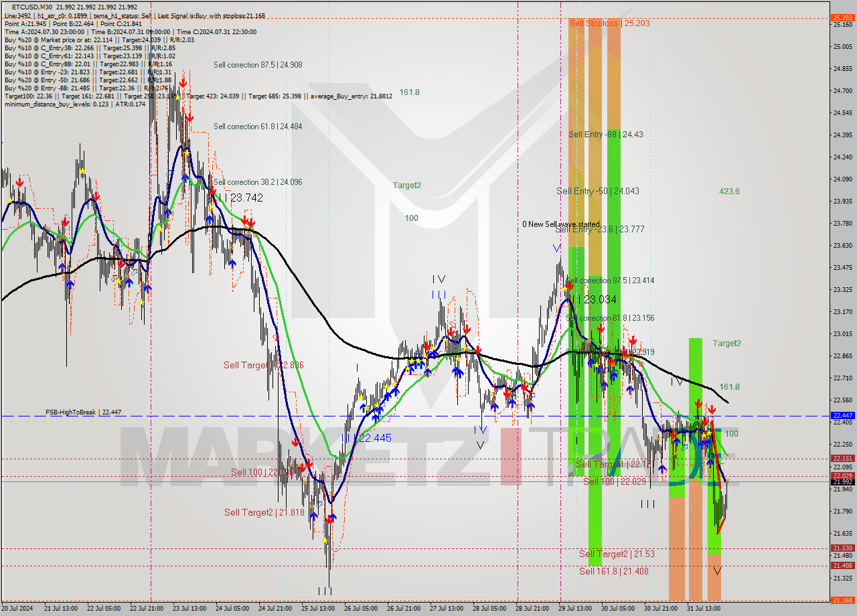Click the 'Sell 161.8 | 21.408' label
The height and width of the screenshot is (616, 857).
point(614,571)
